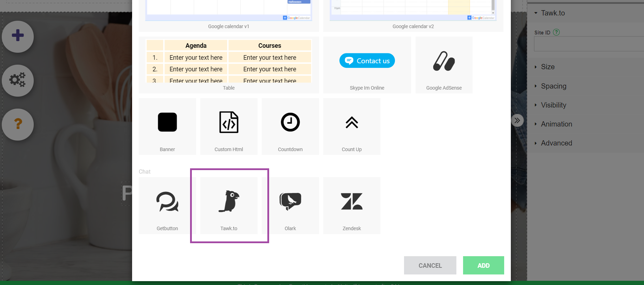
Task: Open the gears settings button
Action: (18, 80)
